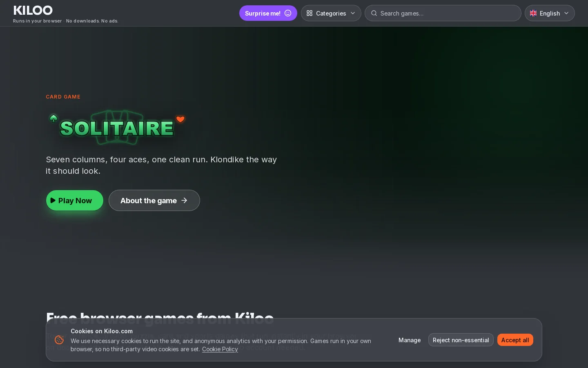The image size is (588, 368).
Task: Click the cookie icon in the banner
Action: pos(59,340)
